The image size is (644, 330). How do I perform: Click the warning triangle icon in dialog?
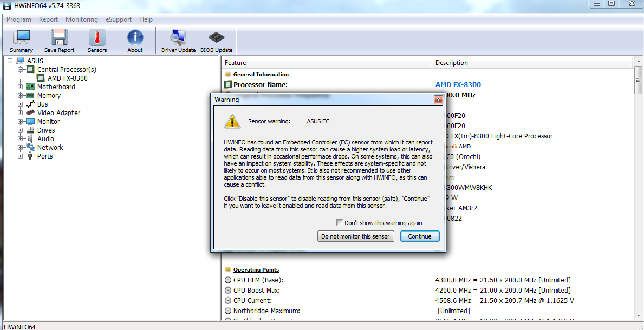coord(232,121)
